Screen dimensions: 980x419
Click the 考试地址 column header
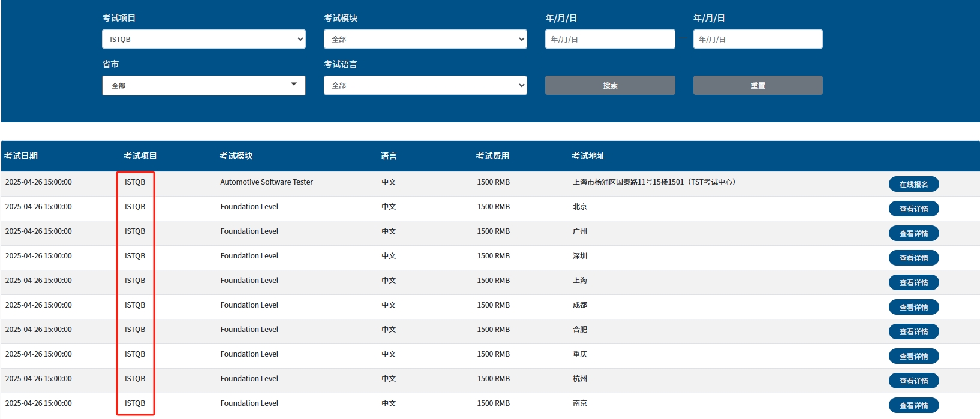[588, 156]
